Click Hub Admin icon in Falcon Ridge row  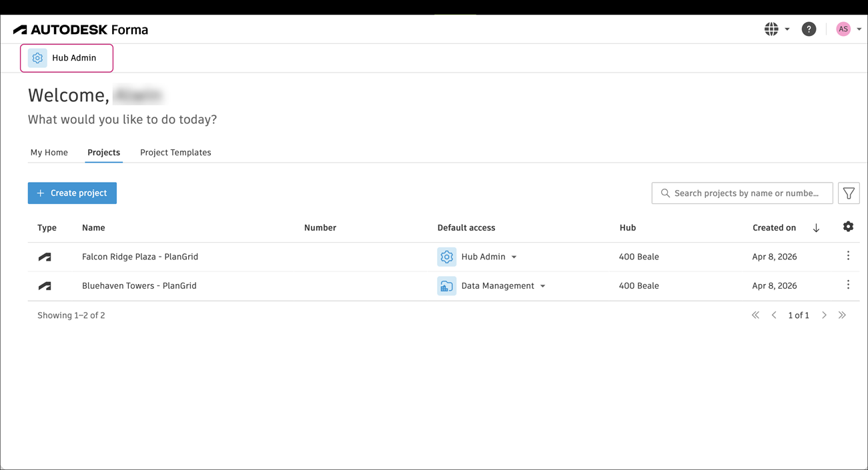[447, 257]
